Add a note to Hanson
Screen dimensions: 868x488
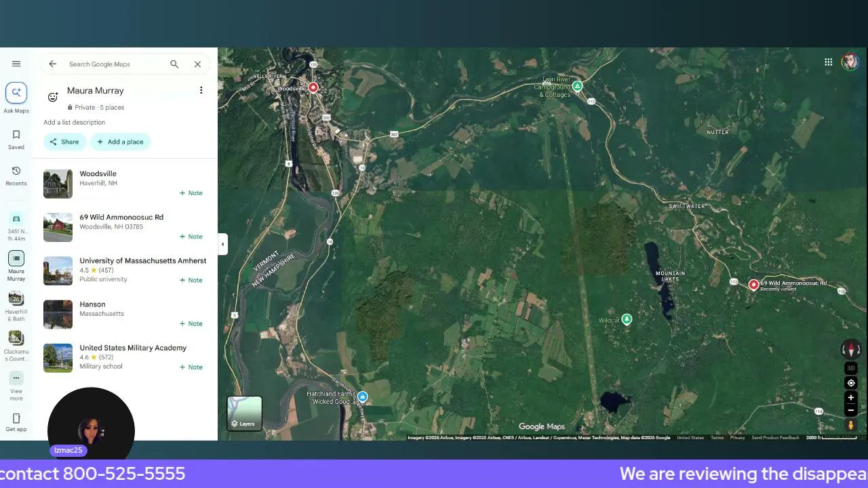pos(191,323)
